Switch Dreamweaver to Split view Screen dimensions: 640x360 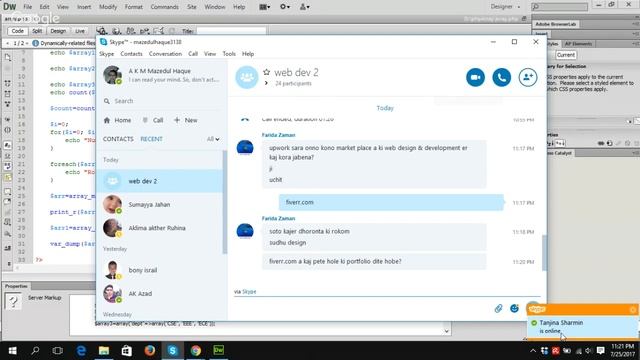click(37, 31)
